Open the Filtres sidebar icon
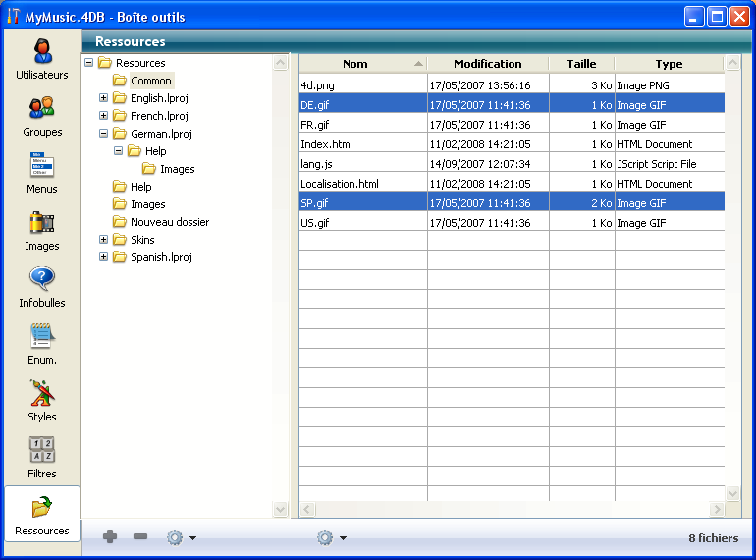The image size is (756, 560). (41, 450)
